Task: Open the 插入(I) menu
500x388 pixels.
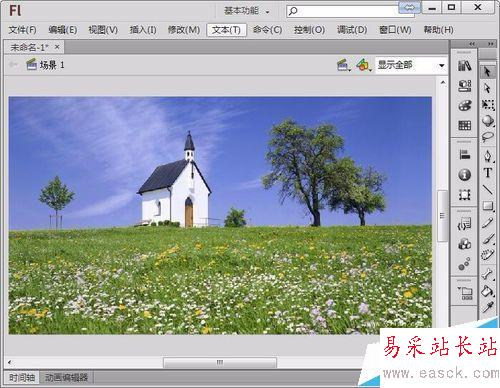Action: [x=143, y=30]
